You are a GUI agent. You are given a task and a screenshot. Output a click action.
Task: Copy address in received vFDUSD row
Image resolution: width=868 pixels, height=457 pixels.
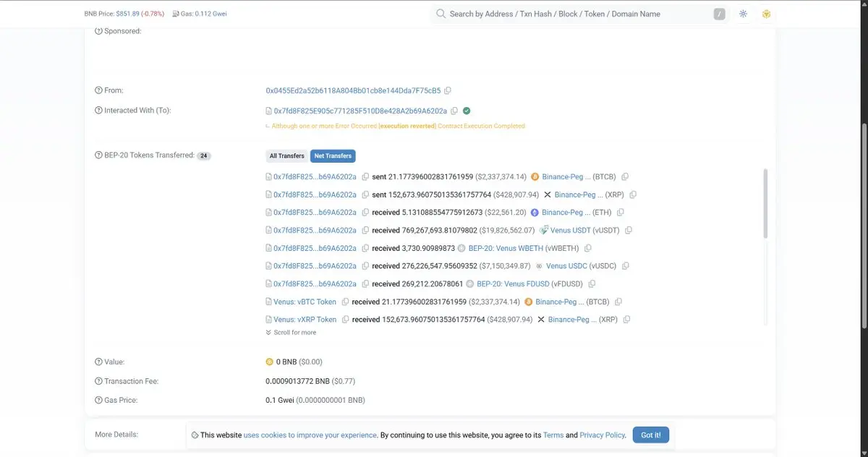365,284
